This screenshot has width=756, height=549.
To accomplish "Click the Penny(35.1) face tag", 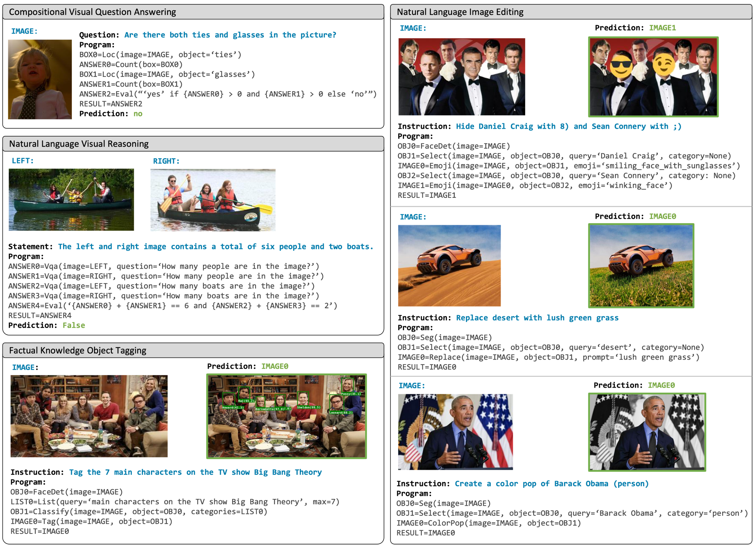I will [351, 394].
